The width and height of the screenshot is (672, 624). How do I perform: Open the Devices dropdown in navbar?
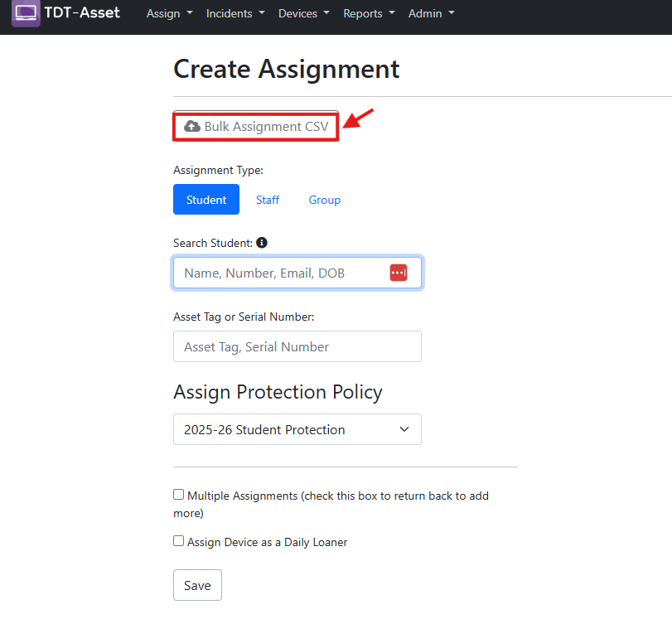click(x=304, y=14)
